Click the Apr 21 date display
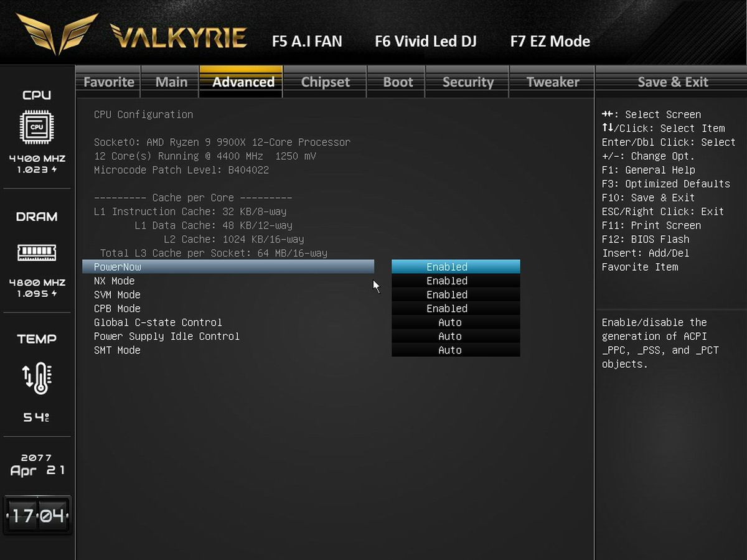This screenshot has height=560, width=747. pos(37,470)
